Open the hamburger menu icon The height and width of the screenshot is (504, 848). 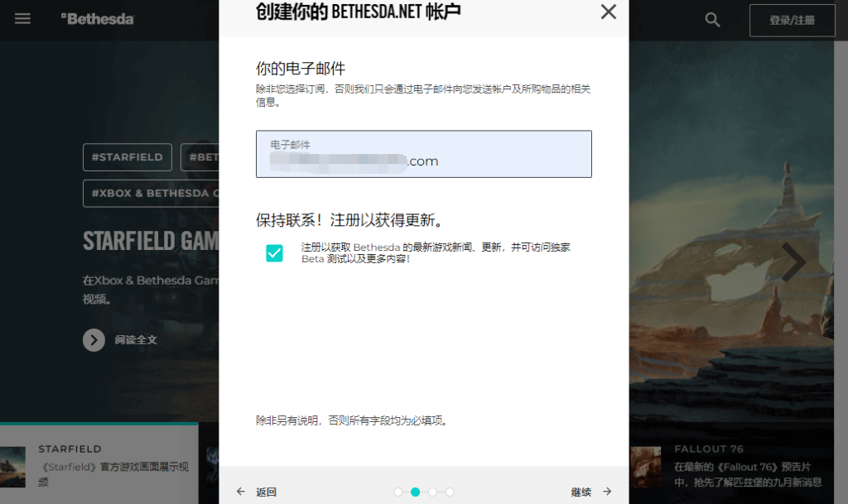point(22,19)
